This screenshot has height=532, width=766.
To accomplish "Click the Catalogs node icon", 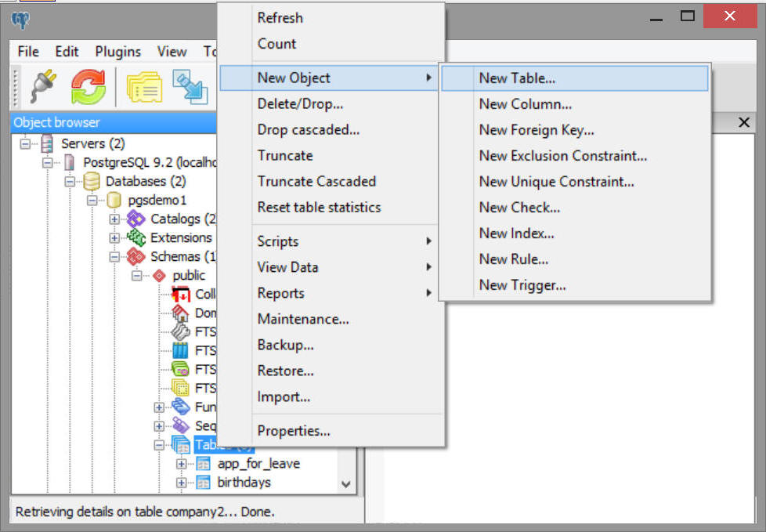I will click(x=136, y=219).
